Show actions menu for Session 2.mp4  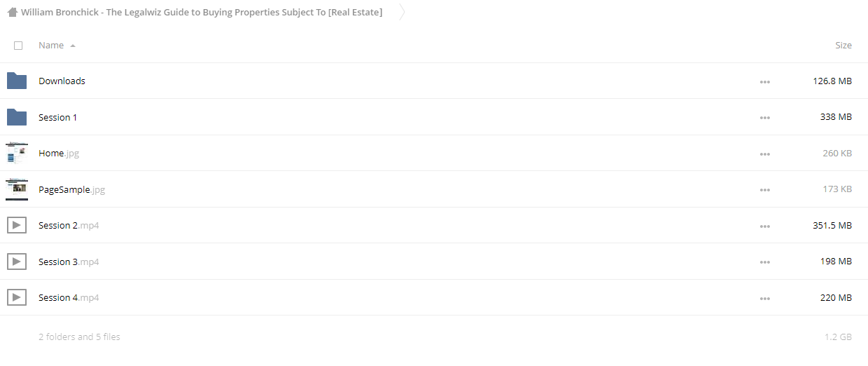click(x=764, y=226)
